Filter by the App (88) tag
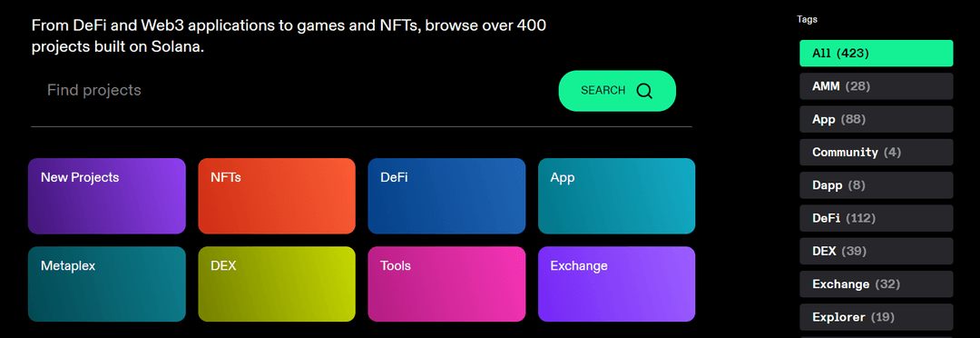This screenshot has height=338, width=980. pyautogui.click(x=877, y=119)
